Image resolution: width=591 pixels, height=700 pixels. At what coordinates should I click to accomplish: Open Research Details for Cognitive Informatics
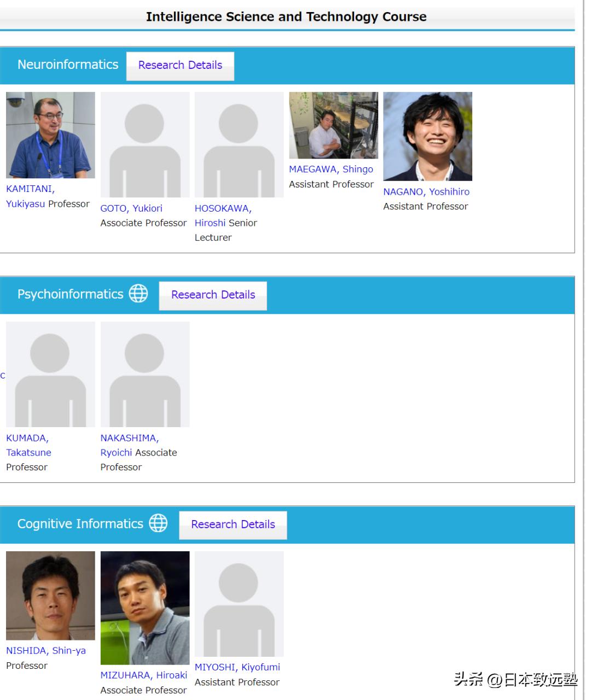(233, 524)
